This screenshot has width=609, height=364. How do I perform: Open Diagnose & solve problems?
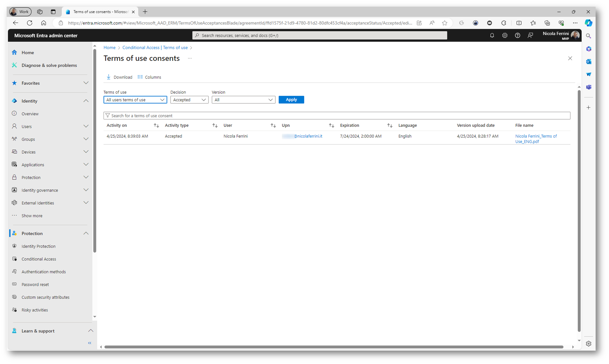(50, 65)
